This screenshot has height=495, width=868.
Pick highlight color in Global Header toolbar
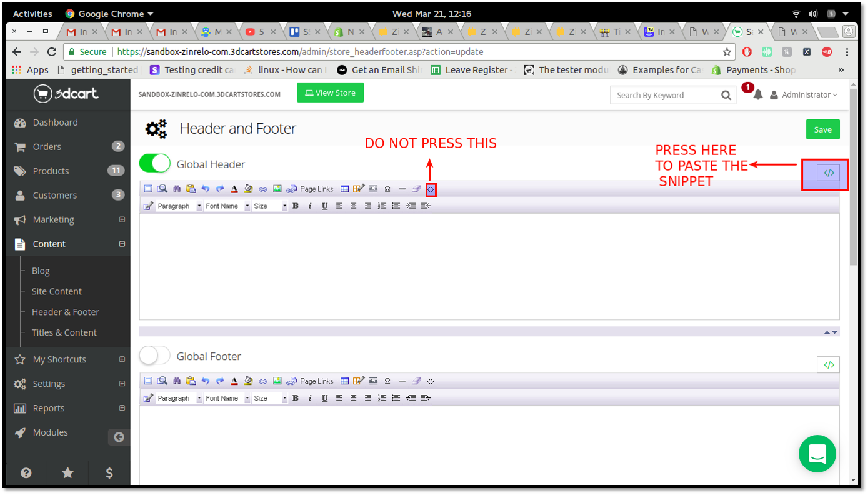[x=249, y=189]
